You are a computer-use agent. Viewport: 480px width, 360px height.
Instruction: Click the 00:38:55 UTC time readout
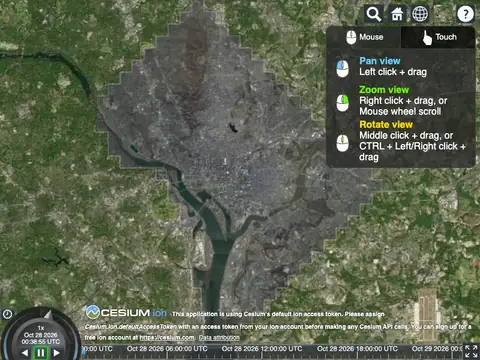point(41,342)
